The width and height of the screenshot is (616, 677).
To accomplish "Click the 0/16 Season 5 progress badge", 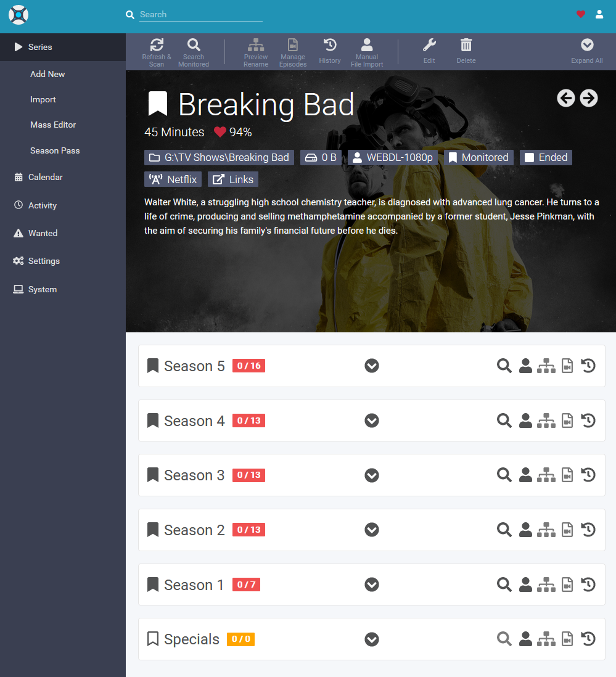I will click(248, 365).
